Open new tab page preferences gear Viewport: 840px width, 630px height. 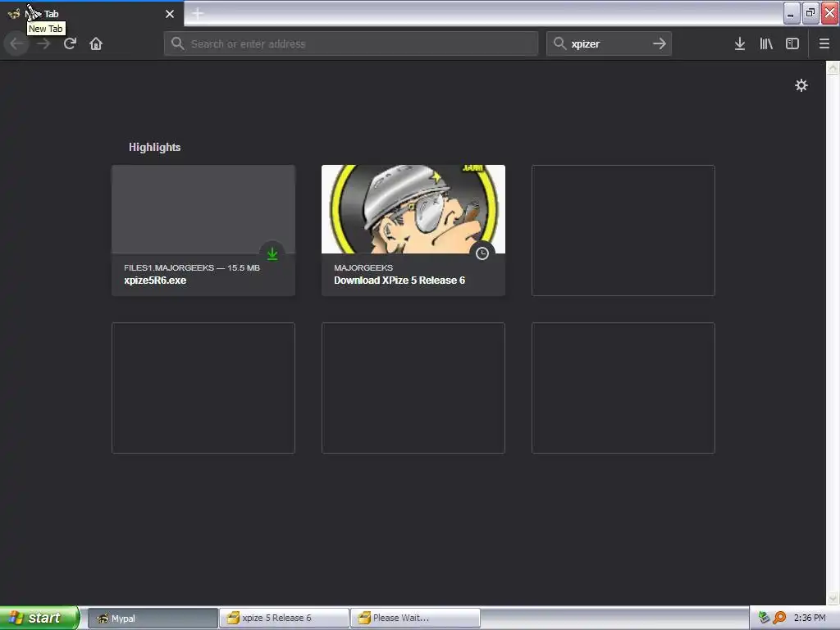click(x=801, y=85)
